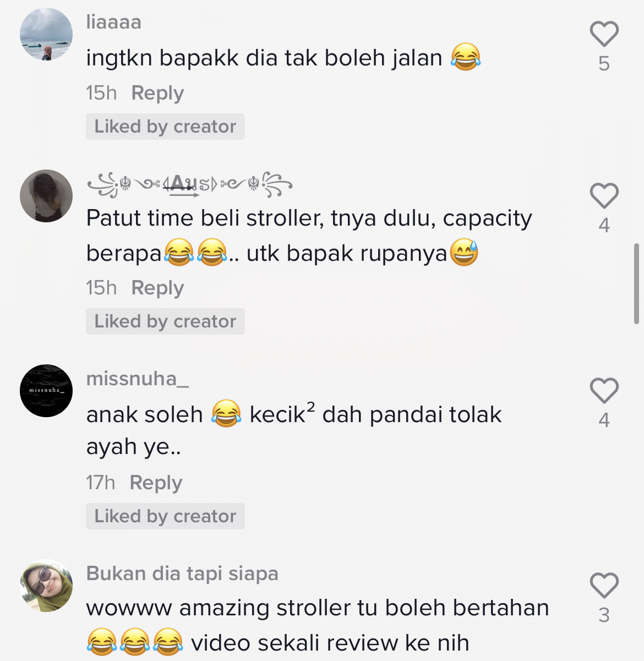Open liaaaa username link

tap(114, 22)
